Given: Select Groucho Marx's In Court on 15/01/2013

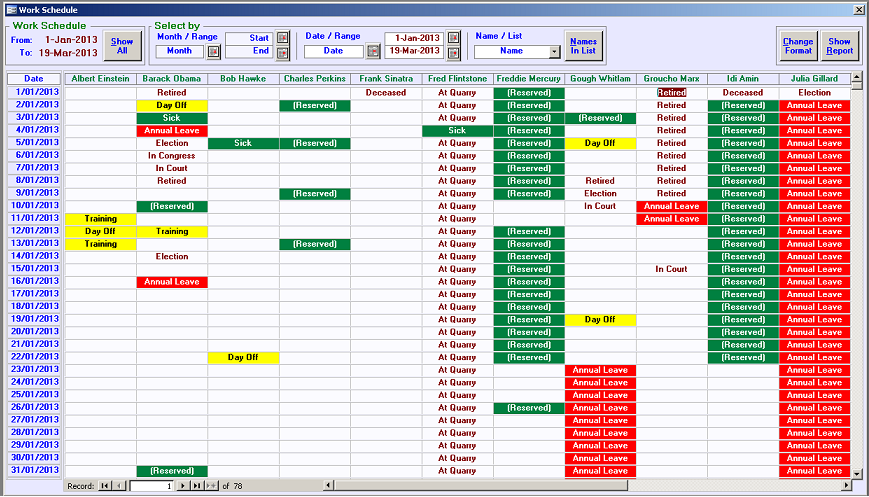Looking at the screenshot, I should [x=672, y=269].
